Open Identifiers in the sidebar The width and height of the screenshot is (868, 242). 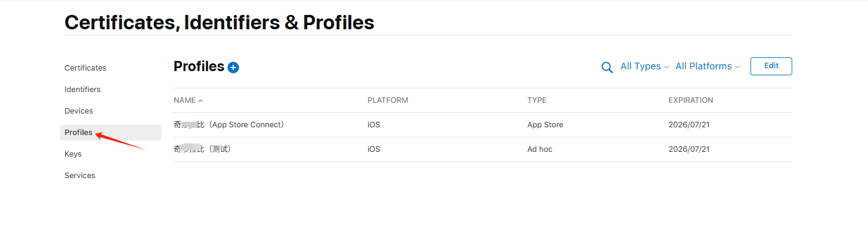pos(82,90)
